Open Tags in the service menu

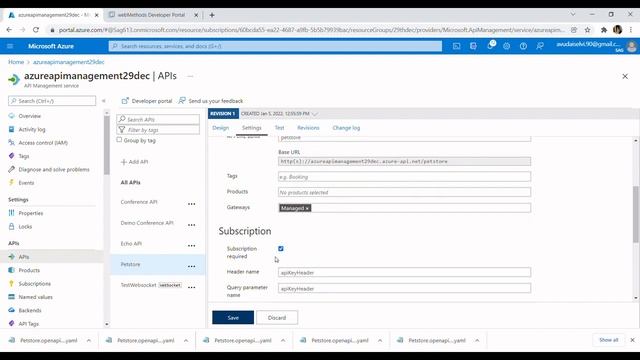(24, 156)
